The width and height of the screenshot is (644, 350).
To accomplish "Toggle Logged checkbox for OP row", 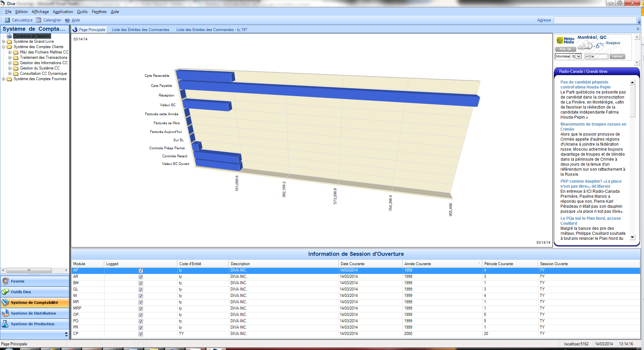I will coord(141,315).
